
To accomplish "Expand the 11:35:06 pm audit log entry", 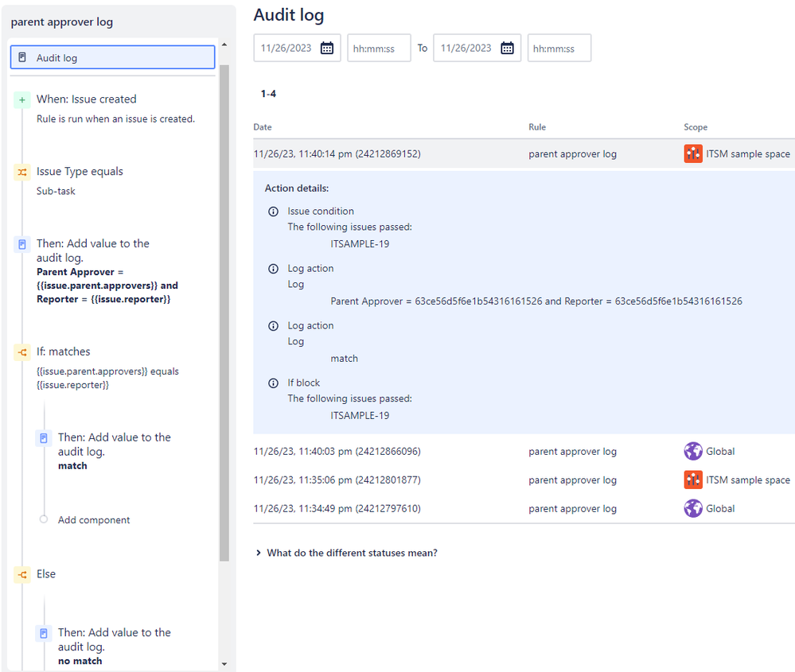I will pyautogui.click(x=524, y=480).
